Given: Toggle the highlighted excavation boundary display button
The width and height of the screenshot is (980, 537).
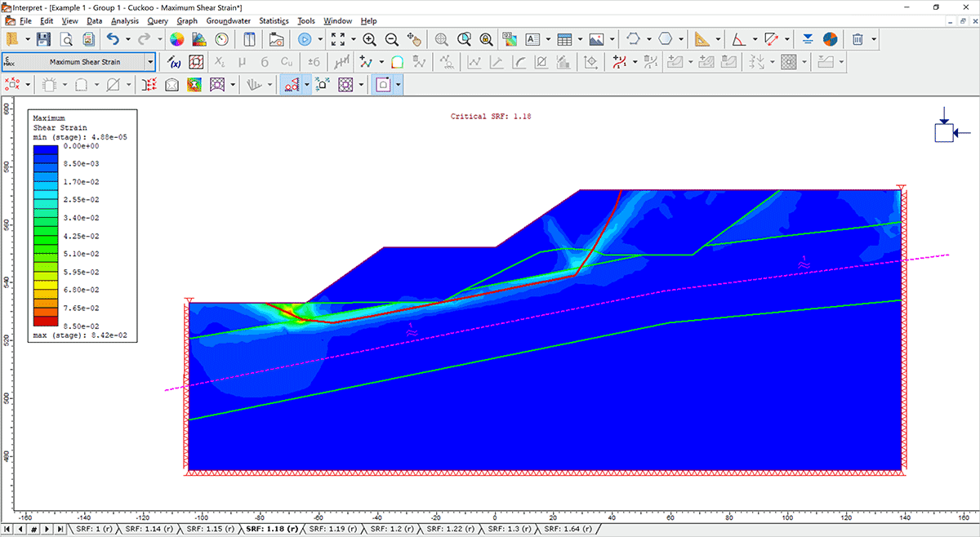Looking at the screenshot, I should coord(383,84).
